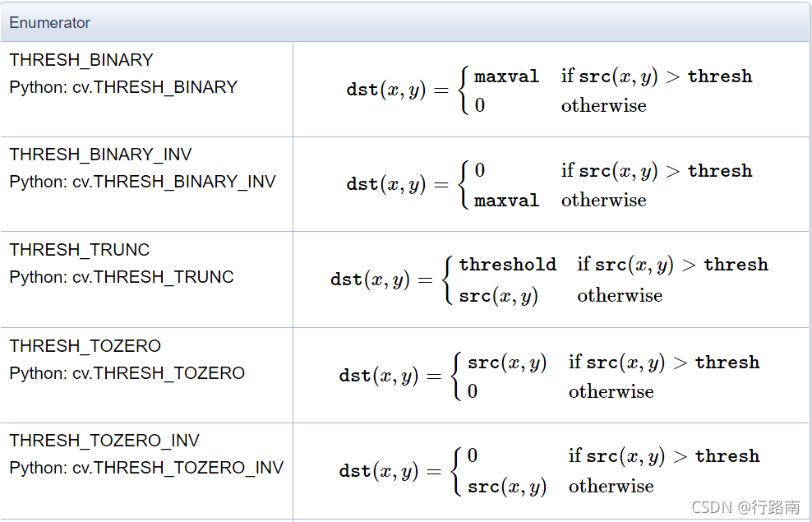Click Python: cv.THRESH_TRUNC text
This screenshot has width=812, height=522.
coord(122,277)
